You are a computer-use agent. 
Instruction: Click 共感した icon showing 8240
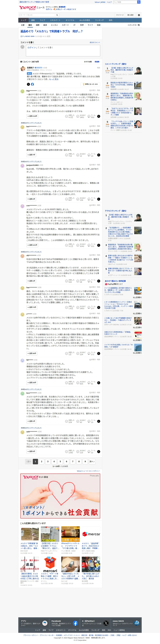pos(67,383)
